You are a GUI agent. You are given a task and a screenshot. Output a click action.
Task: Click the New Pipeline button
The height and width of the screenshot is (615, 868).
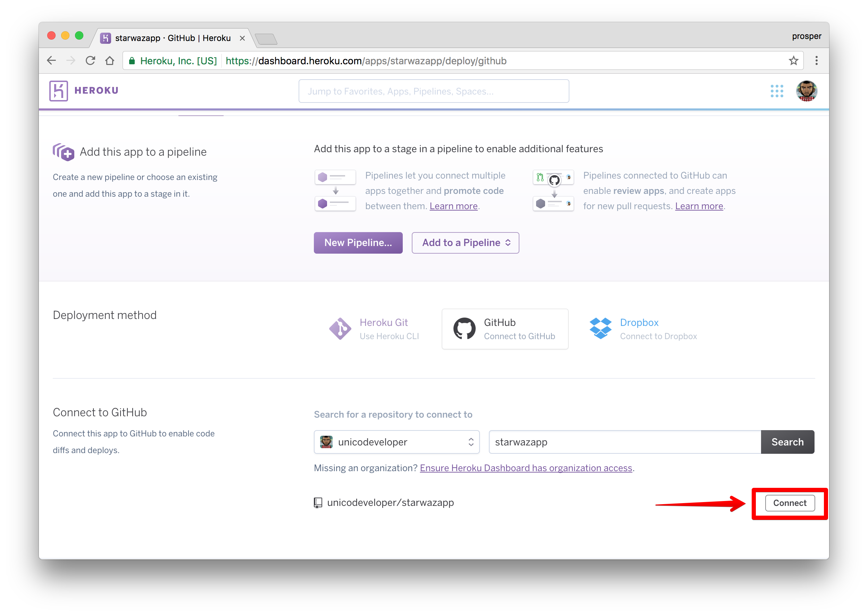[358, 243]
